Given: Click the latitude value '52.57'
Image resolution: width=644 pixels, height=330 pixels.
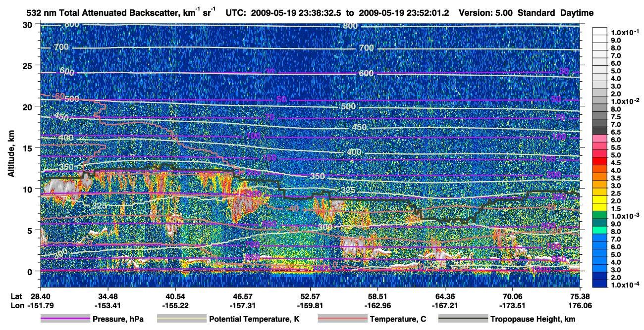Looking at the screenshot, I should pyautogui.click(x=310, y=295).
